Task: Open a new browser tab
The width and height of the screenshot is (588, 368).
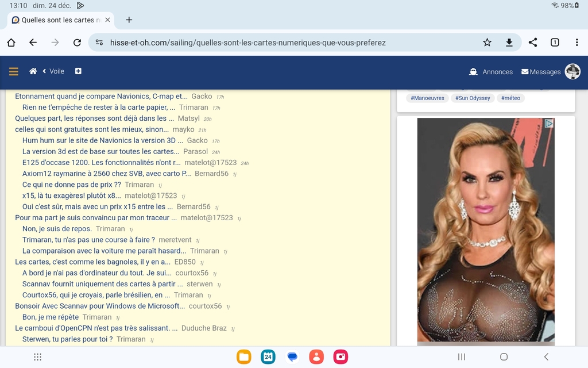Action: click(x=129, y=20)
